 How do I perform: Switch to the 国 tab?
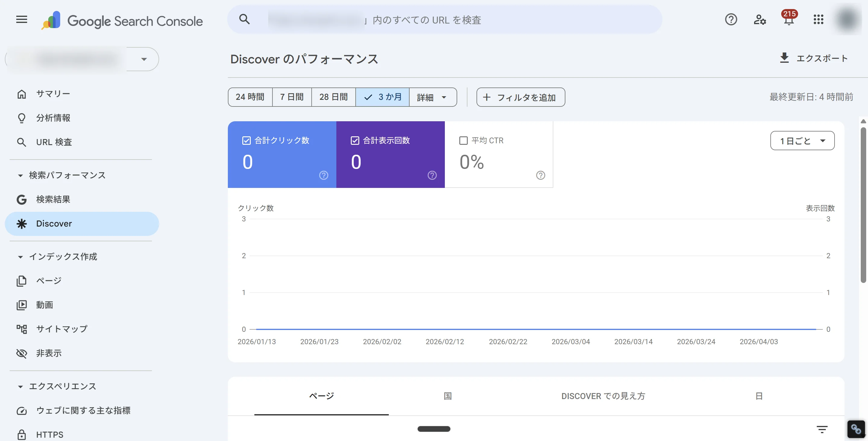447,396
